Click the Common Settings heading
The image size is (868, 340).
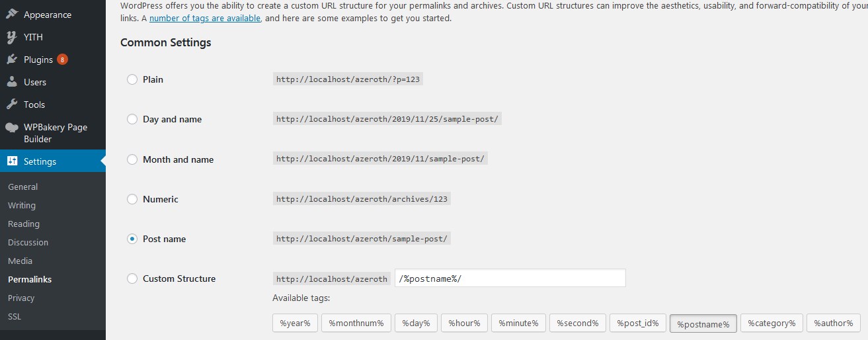point(166,42)
